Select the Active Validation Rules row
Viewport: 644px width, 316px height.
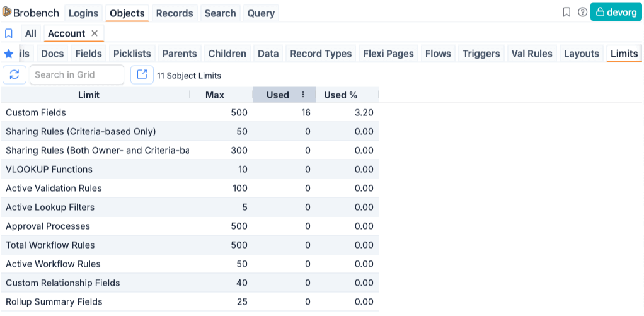189,188
